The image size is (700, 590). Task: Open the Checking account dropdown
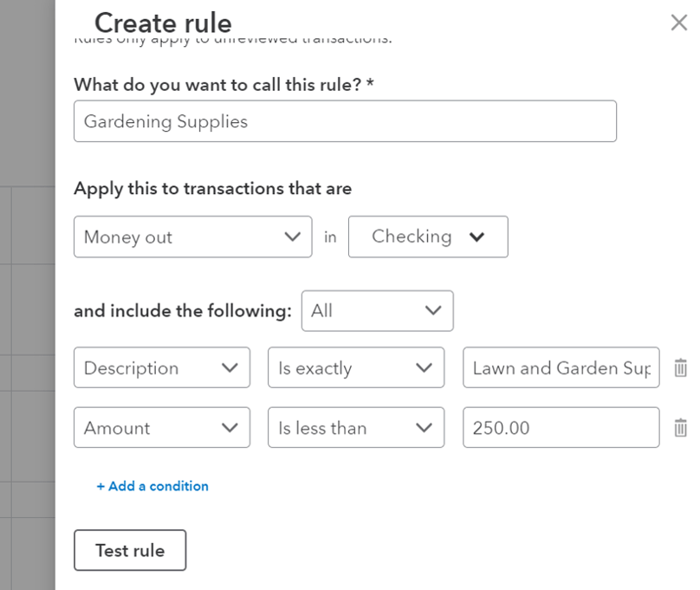tap(427, 237)
